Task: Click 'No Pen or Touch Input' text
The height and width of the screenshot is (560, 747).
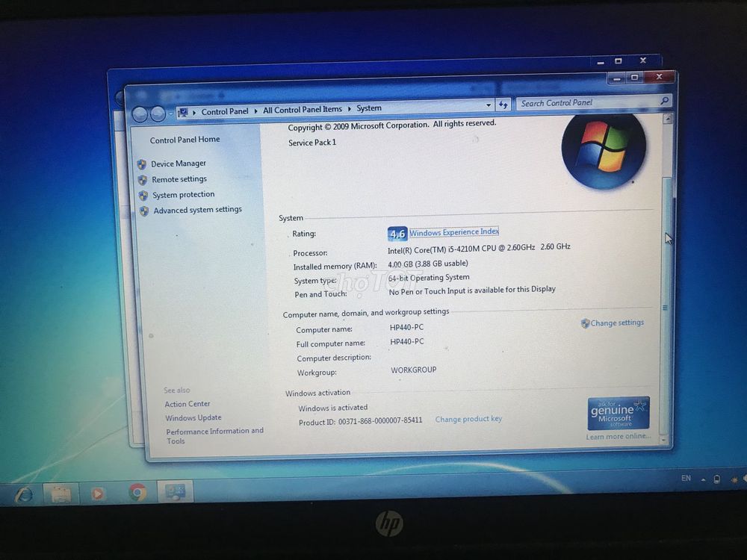Action: tap(472, 290)
